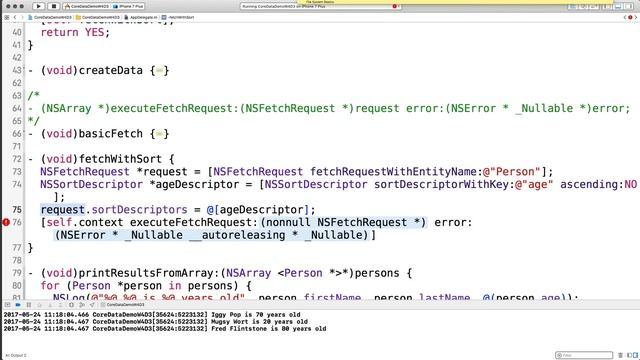640x360 pixels.
Task: Click the @"age" string literal
Action: point(534,184)
